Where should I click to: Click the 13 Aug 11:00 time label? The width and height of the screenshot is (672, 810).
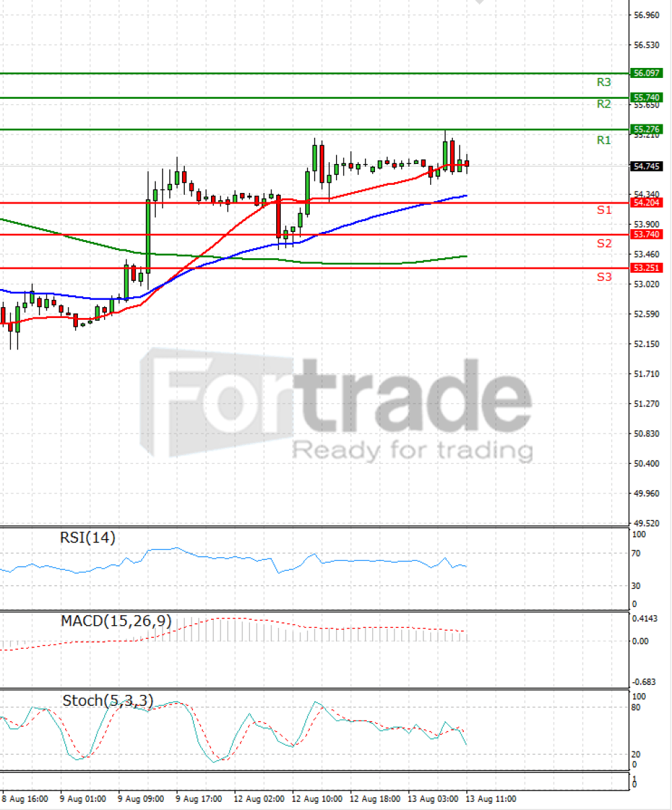coord(491,799)
